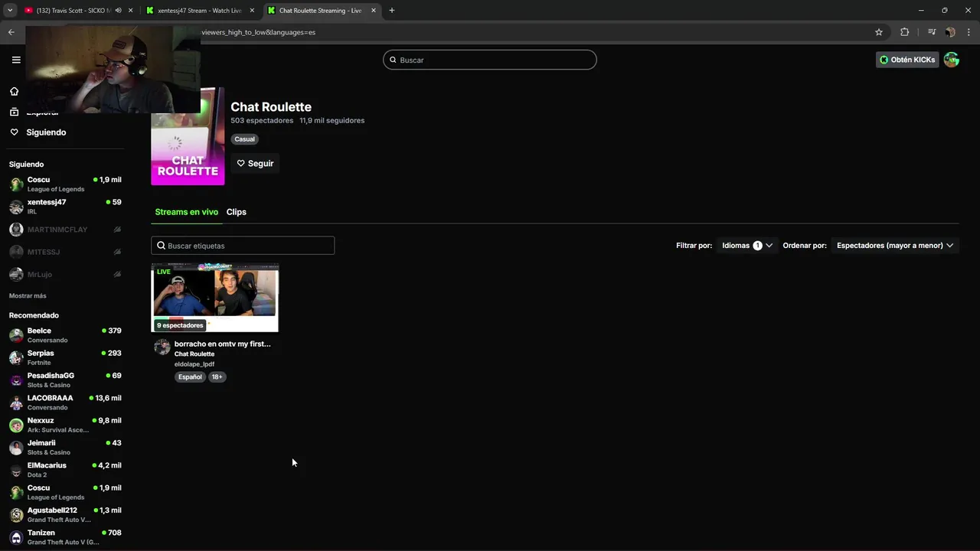Open xentessj47 IRL followed channel
The image size is (980, 551).
[x=65, y=207]
